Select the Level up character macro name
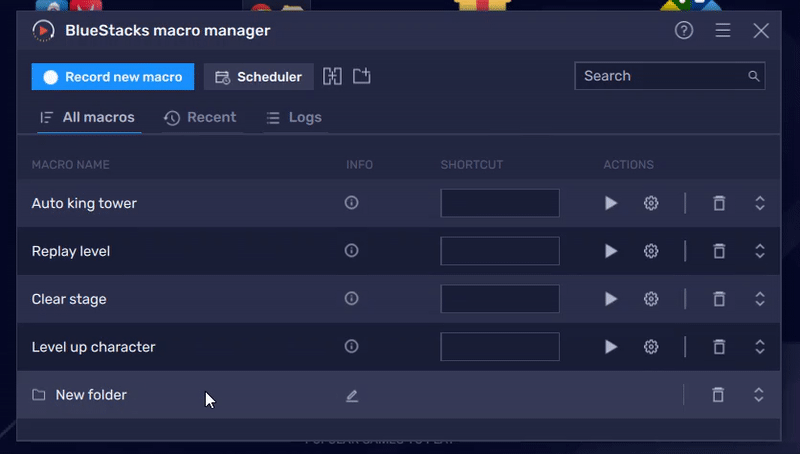 click(x=93, y=347)
